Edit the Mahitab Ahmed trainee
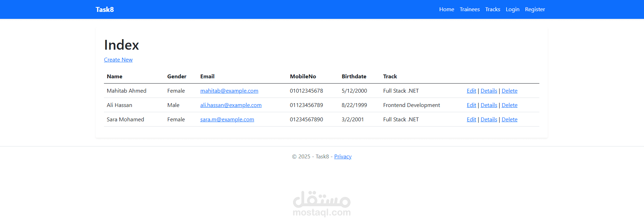Viewport: 644px width, 222px height. pyautogui.click(x=471, y=91)
